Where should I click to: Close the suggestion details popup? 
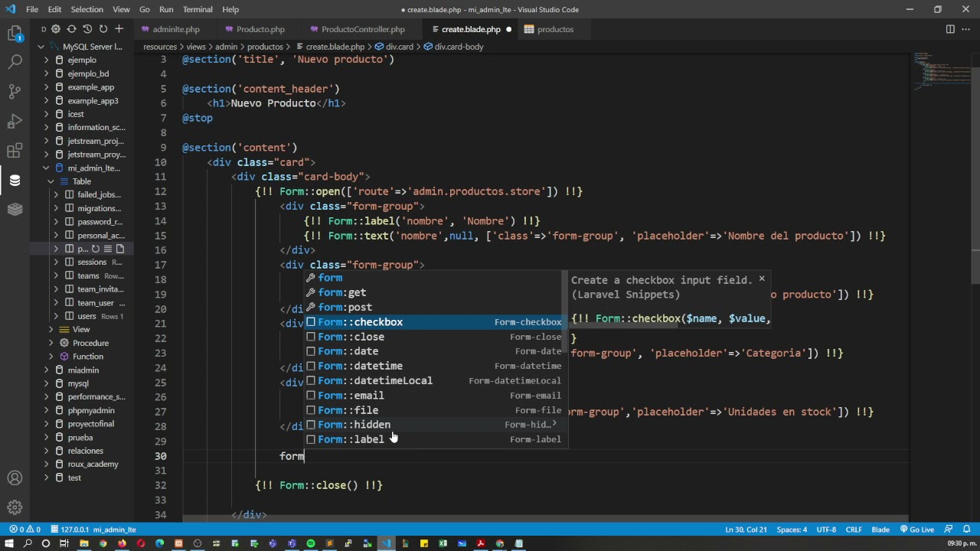pos(762,279)
